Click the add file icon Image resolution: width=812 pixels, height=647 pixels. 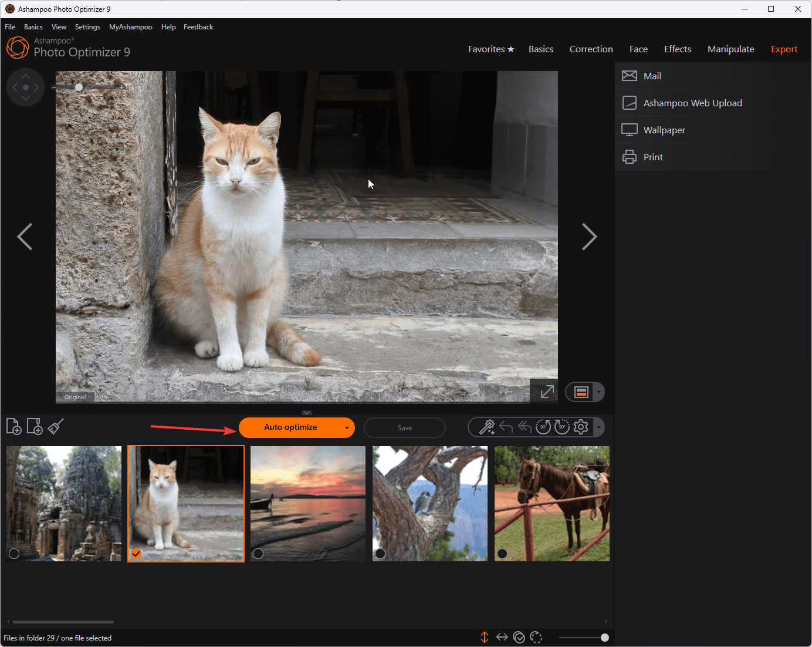point(13,427)
